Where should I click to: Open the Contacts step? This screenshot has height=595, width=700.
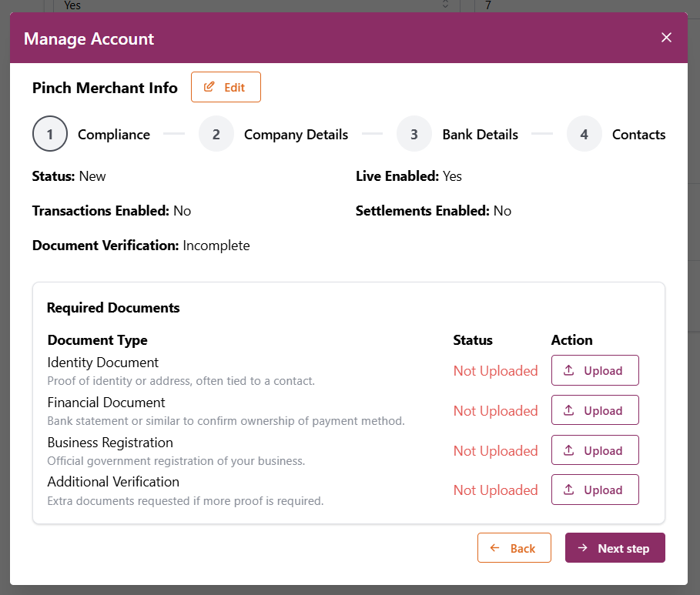click(638, 135)
